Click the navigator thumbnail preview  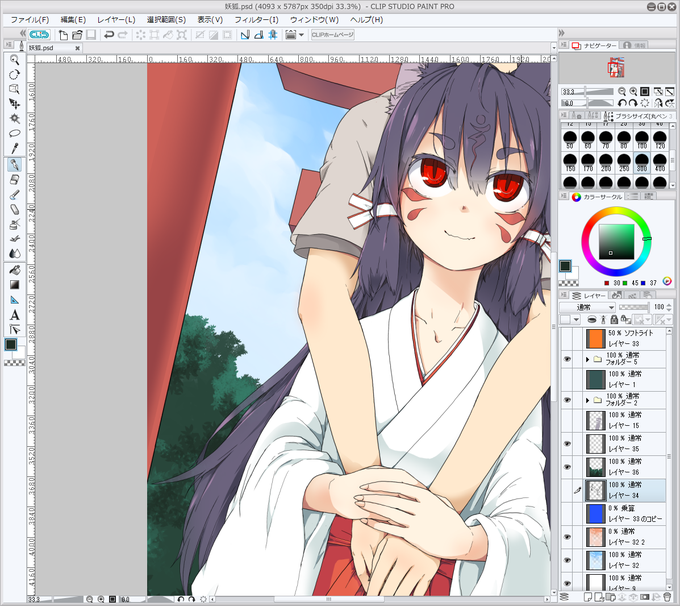click(x=616, y=68)
